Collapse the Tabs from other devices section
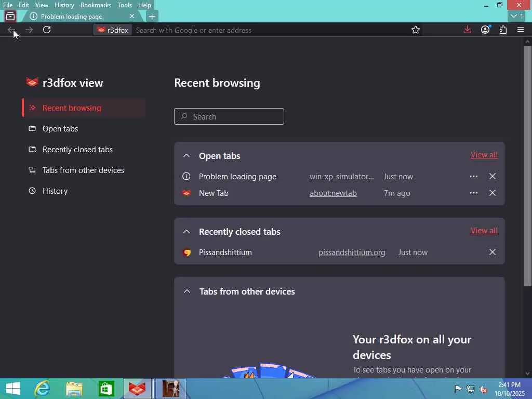This screenshot has width=532, height=399. click(x=187, y=291)
